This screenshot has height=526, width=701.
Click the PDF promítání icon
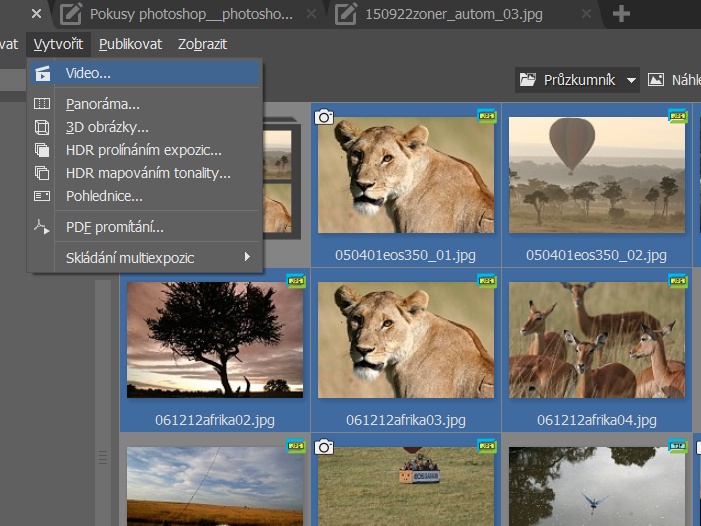point(42,227)
